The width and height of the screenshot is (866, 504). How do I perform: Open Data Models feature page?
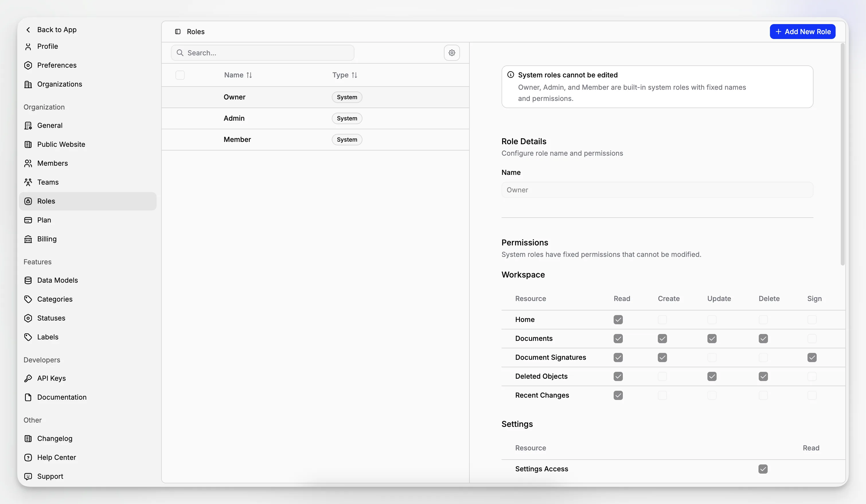click(x=88, y=280)
